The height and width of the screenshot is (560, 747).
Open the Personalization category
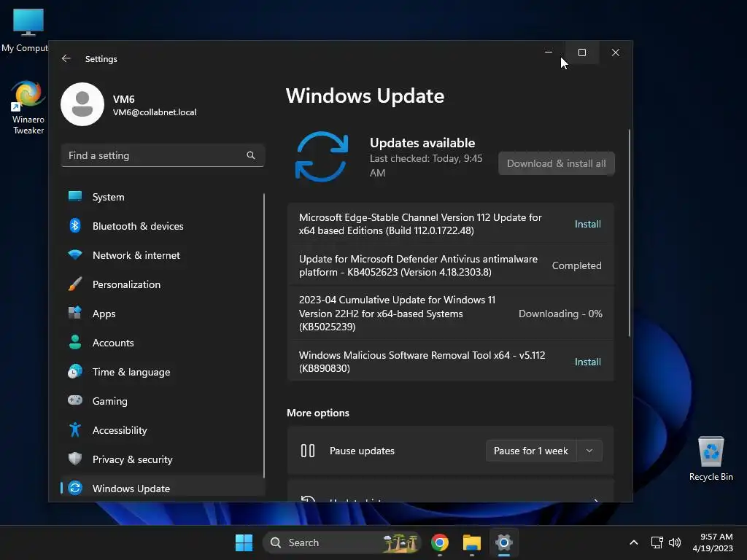(x=162, y=284)
